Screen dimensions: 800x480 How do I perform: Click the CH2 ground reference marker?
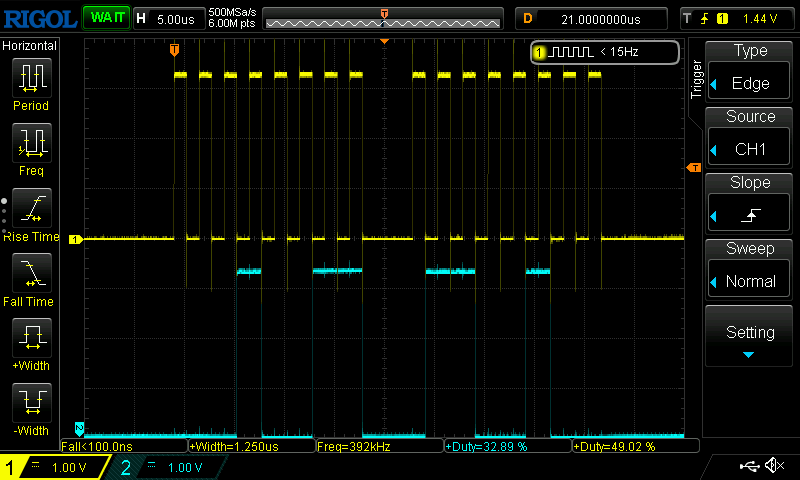point(79,429)
